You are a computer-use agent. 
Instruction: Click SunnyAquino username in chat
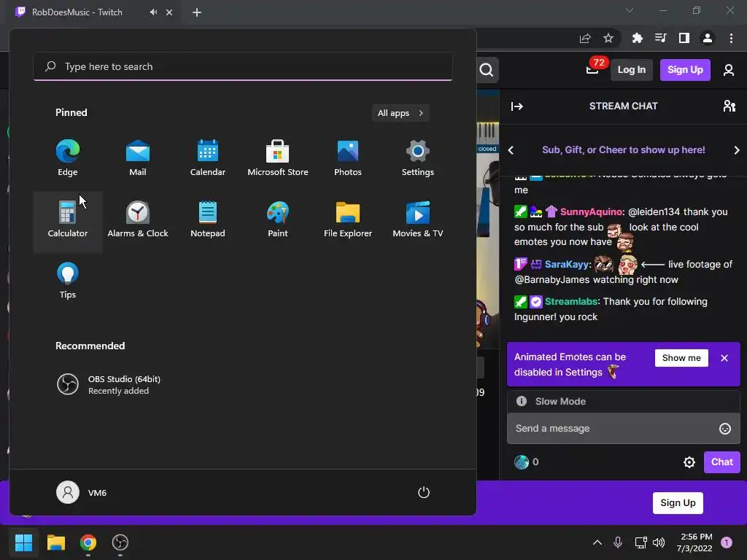click(591, 212)
